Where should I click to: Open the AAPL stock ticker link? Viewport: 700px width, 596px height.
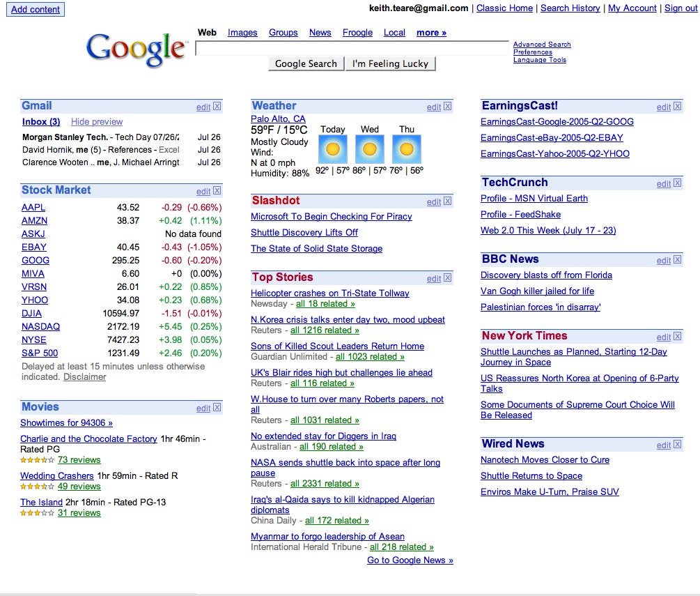[33, 207]
